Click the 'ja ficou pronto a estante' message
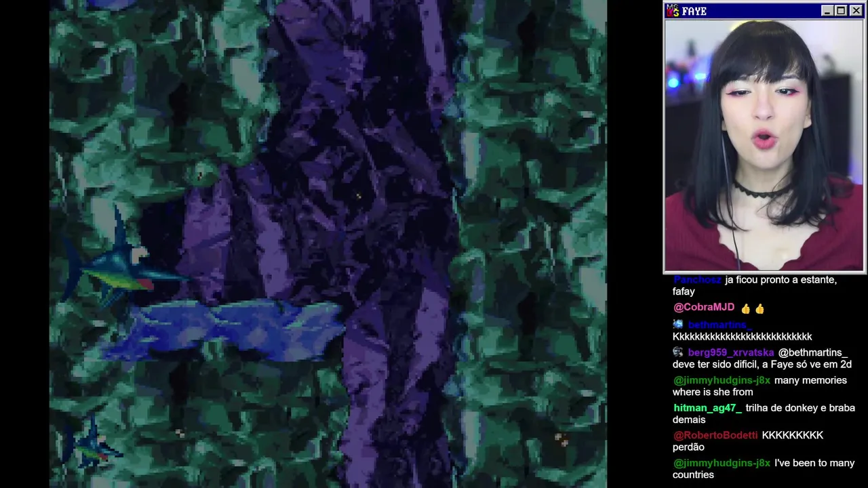 [755, 285]
